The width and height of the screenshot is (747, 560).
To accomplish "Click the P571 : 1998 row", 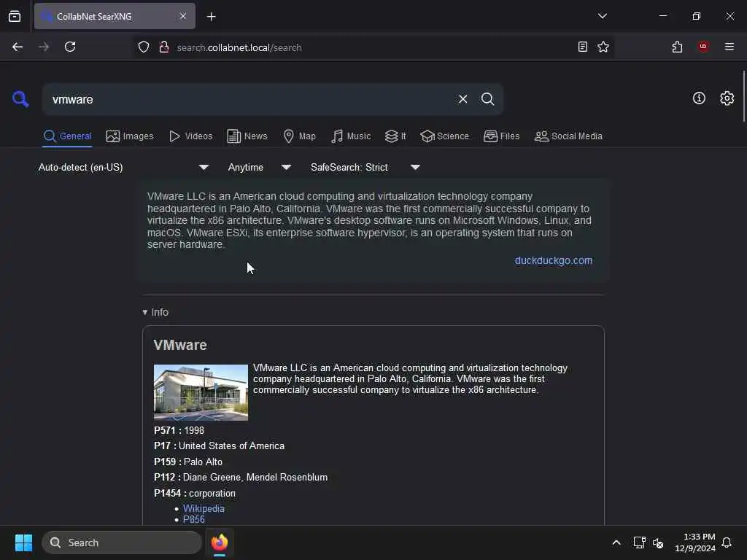I will tap(179, 430).
